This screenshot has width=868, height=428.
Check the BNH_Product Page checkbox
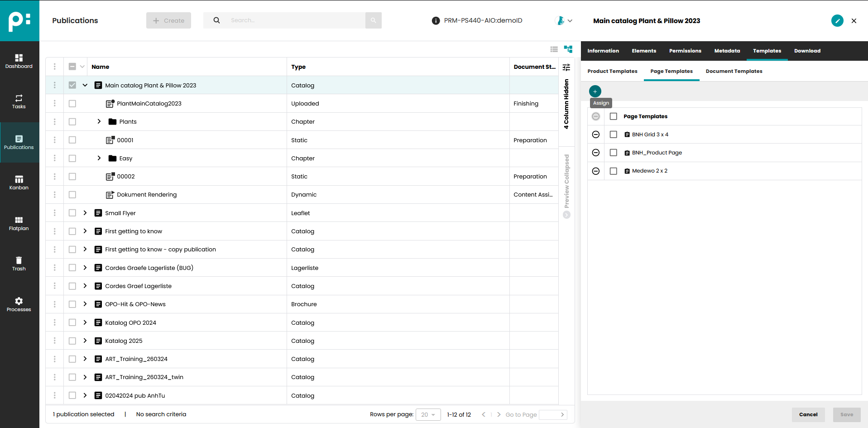pos(614,153)
